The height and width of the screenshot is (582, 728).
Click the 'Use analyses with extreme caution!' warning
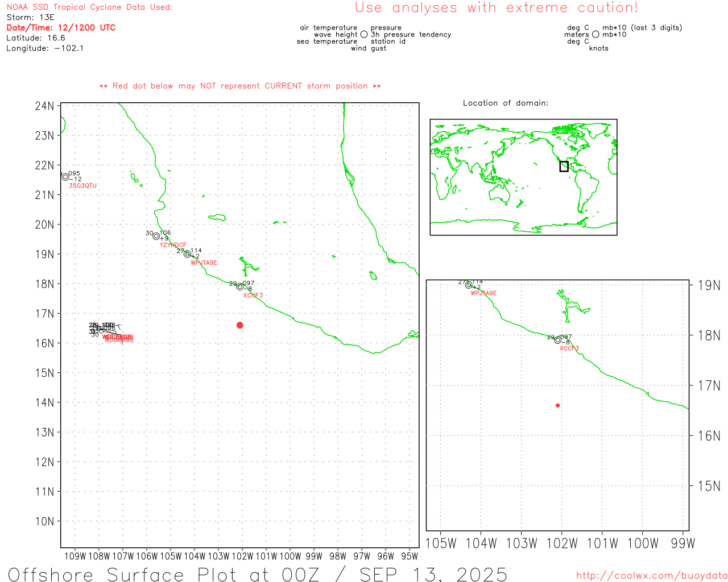pos(497,8)
